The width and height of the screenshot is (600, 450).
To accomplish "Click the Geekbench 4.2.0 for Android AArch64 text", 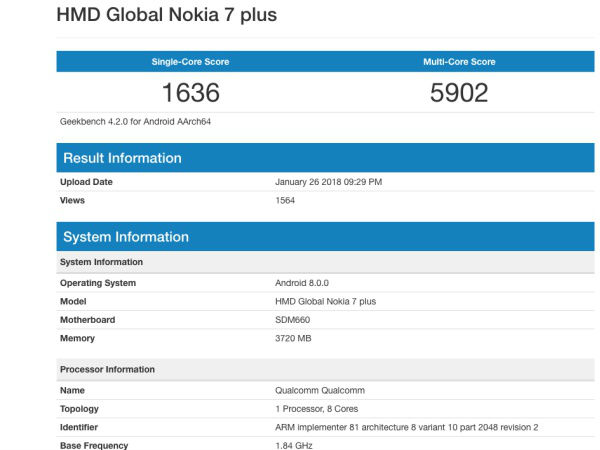I will coord(135,122).
